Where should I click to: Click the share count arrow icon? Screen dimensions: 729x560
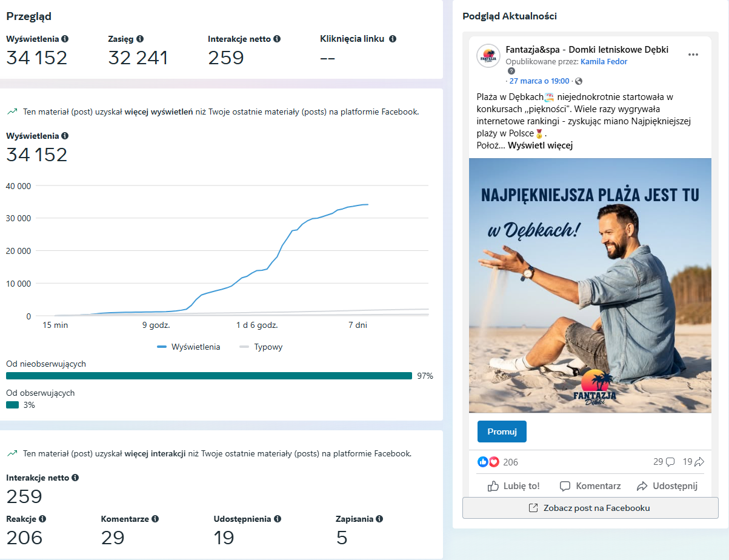click(699, 462)
